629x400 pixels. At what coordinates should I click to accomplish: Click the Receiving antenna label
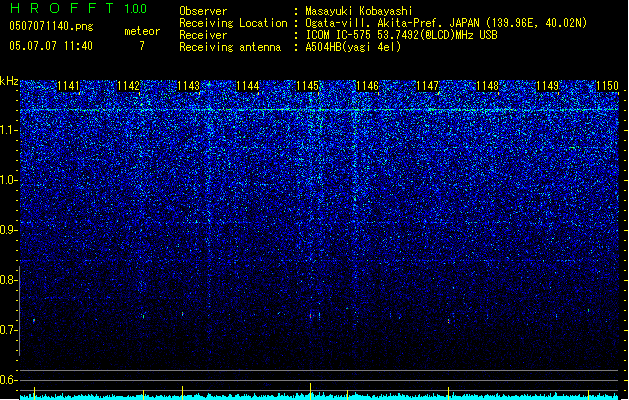[230, 47]
